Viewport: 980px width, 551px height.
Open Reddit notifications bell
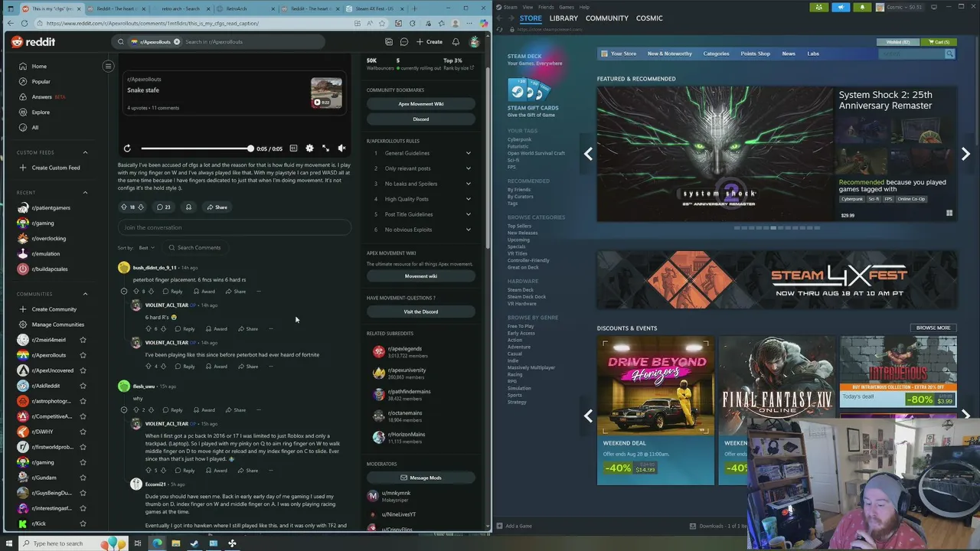456,42
